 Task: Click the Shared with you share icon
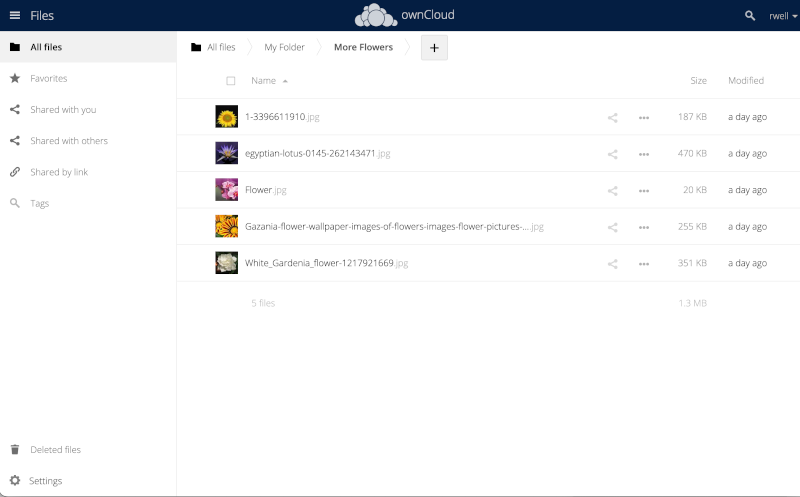pyautogui.click(x=15, y=109)
